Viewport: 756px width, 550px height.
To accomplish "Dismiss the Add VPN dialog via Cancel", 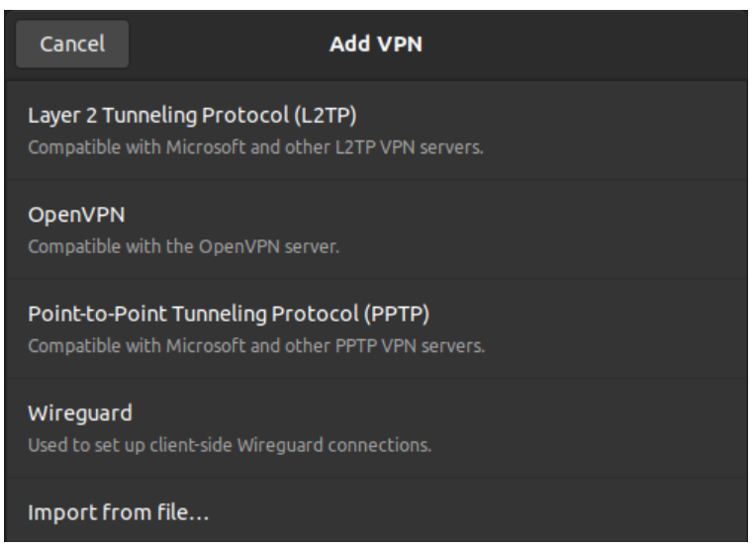I will (x=72, y=45).
